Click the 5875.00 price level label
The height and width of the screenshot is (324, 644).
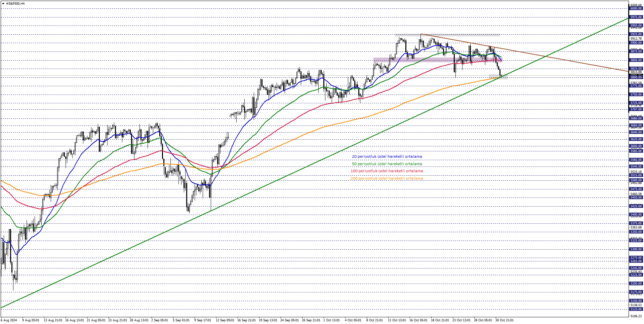(x=636, y=51)
